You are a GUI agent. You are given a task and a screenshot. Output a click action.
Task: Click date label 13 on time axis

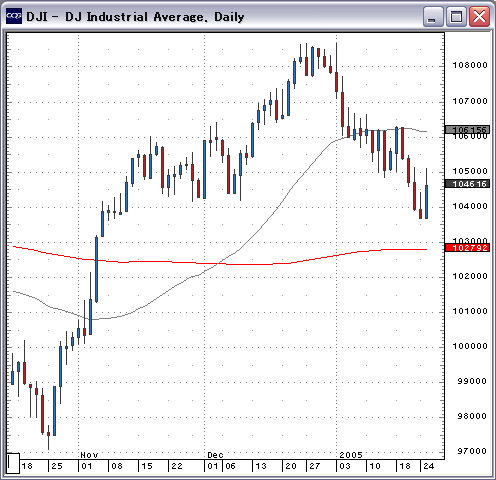pos(261,466)
